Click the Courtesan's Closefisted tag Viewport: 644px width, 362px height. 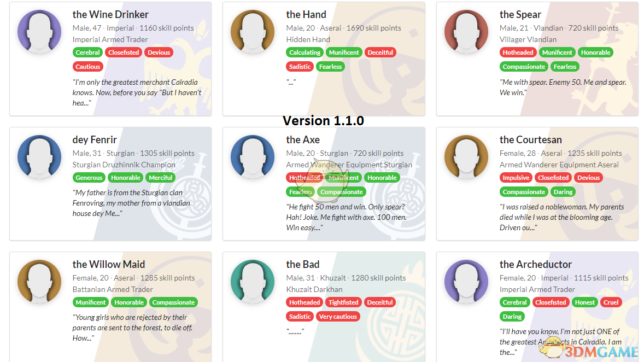(x=553, y=178)
